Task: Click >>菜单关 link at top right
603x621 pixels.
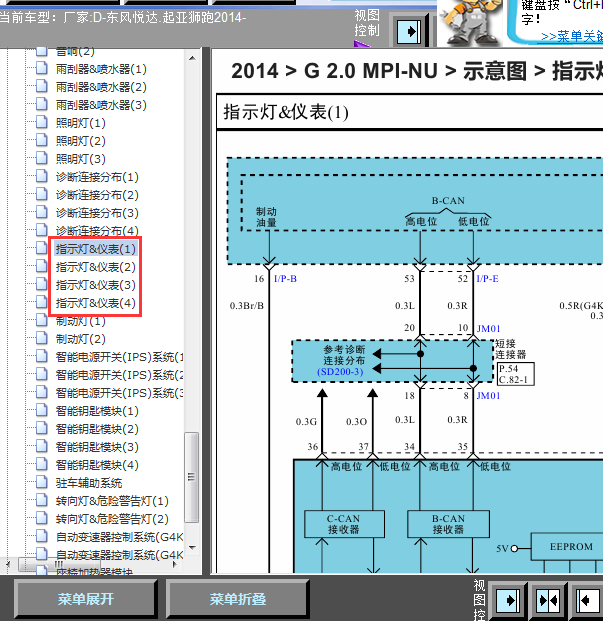Action: pyautogui.click(x=572, y=36)
